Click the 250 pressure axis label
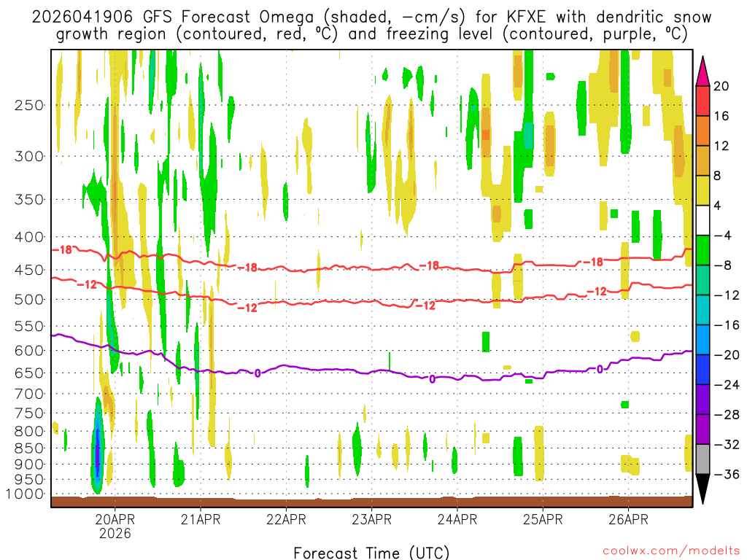Viewport: 747px width, 560px height. tap(28, 105)
